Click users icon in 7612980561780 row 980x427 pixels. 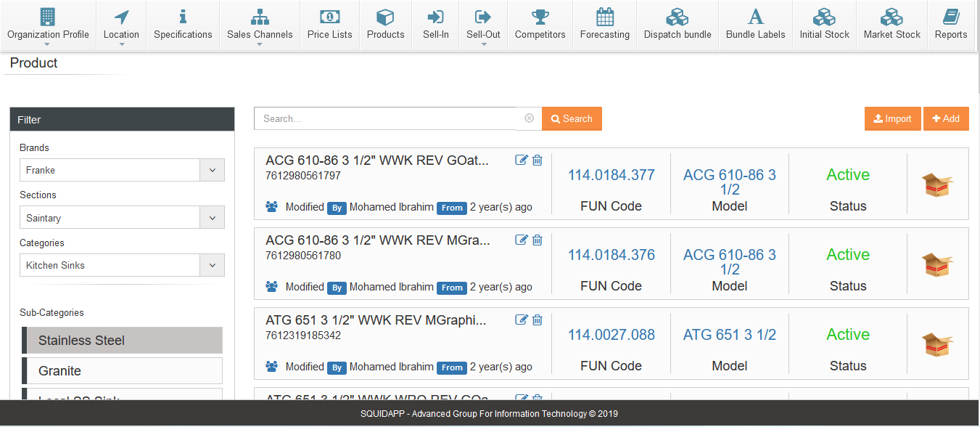(x=272, y=287)
